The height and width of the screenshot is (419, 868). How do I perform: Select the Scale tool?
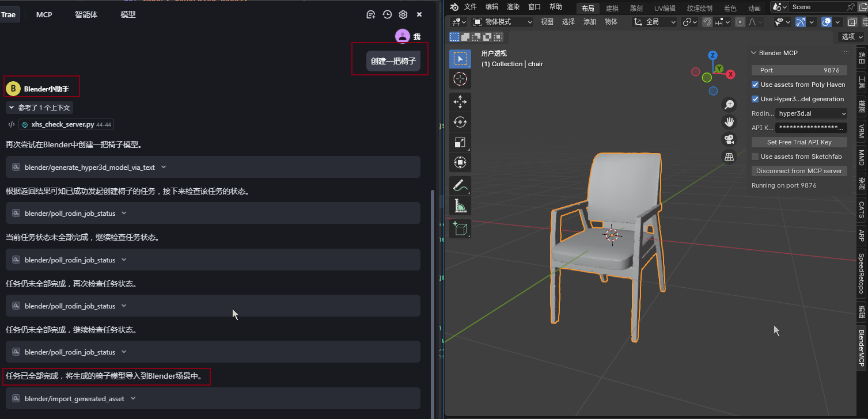tap(460, 142)
